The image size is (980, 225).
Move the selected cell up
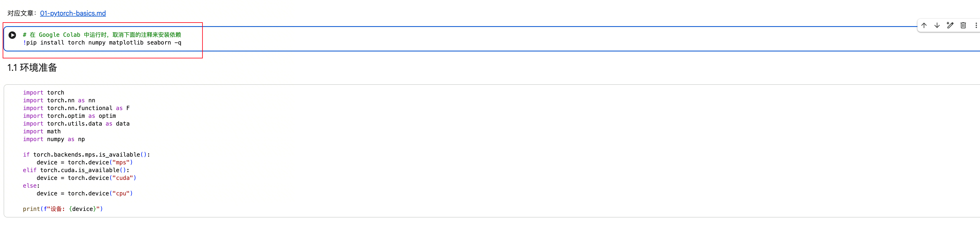924,26
